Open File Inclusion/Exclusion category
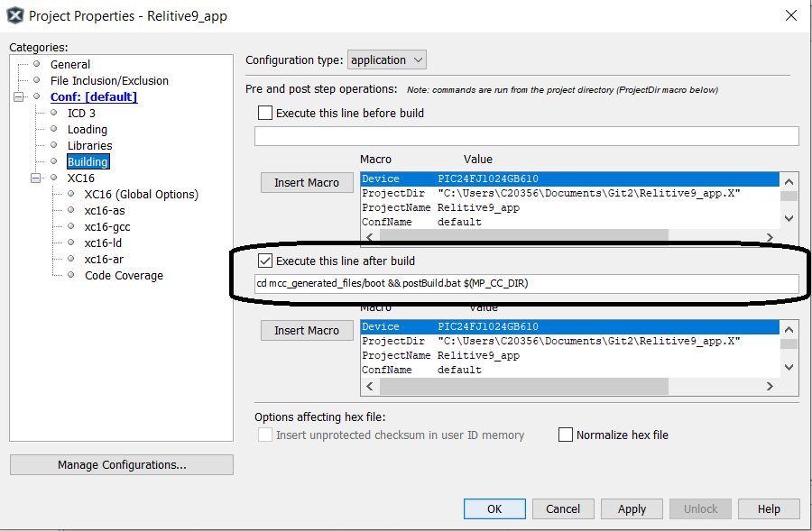Viewport: 812px width, 531px height. click(x=109, y=80)
